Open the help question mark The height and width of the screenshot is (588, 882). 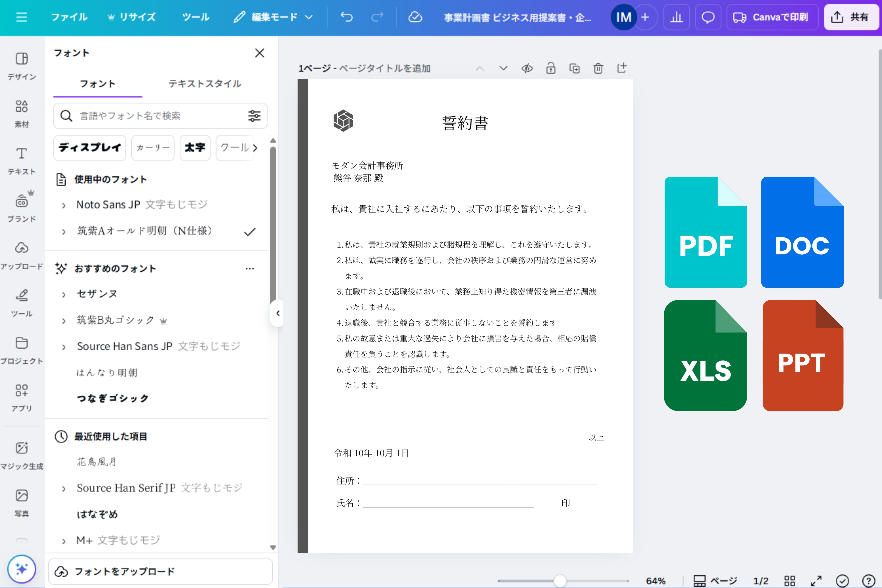tap(868, 581)
